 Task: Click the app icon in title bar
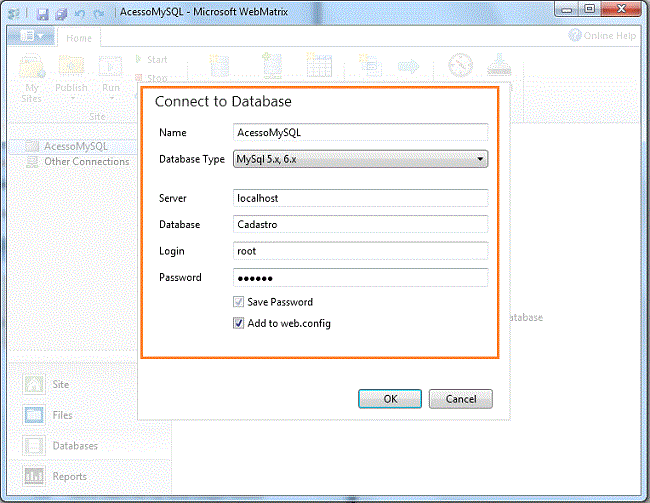pyautogui.click(x=15, y=14)
